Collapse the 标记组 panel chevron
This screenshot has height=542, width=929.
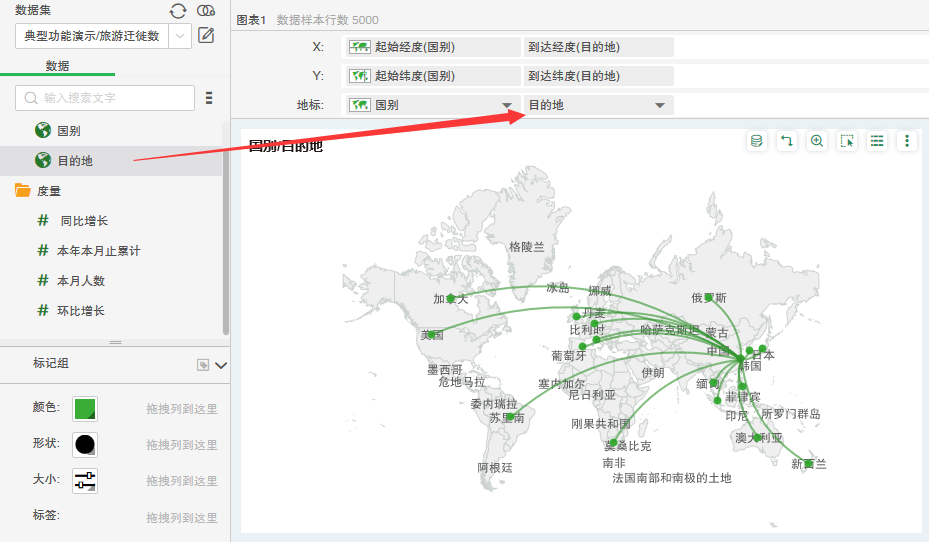coord(221,365)
